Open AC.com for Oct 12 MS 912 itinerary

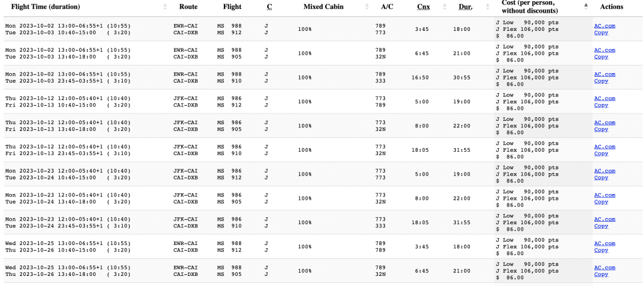[604, 98]
